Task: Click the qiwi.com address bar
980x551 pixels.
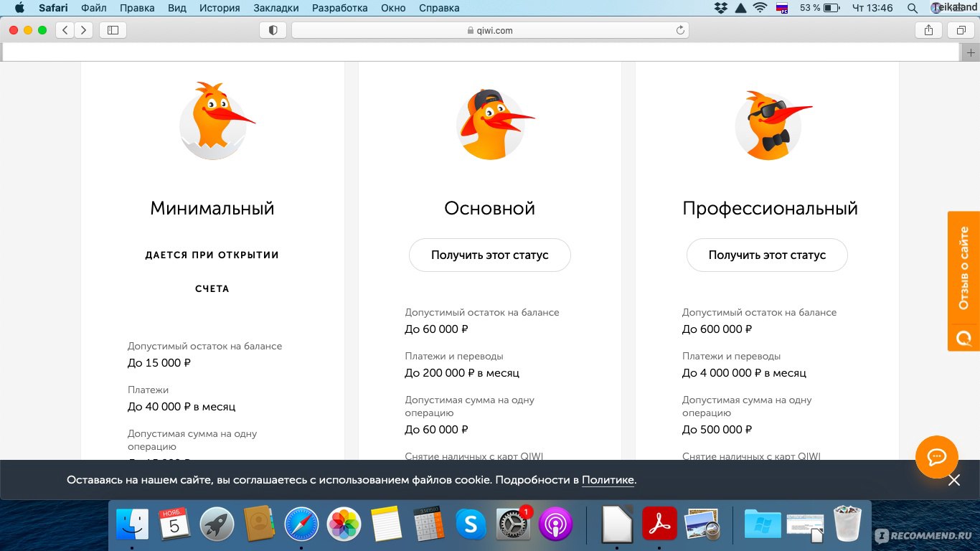Action: [x=490, y=30]
